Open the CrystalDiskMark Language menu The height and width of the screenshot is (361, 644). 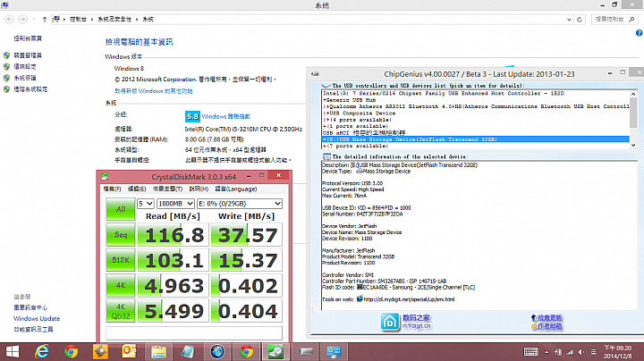pyautogui.click(x=236, y=189)
